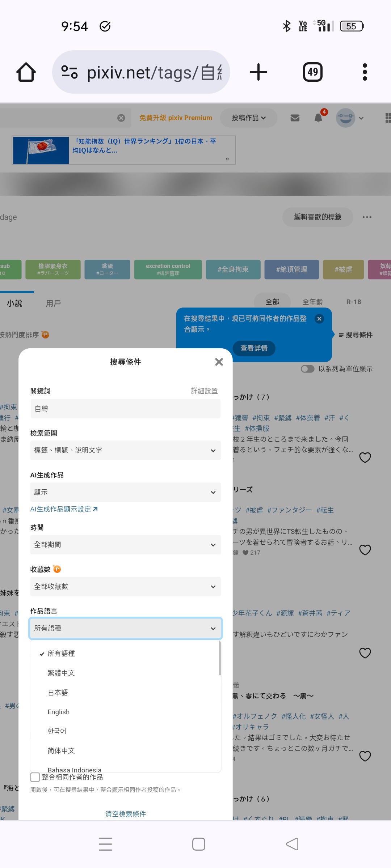The width and height of the screenshot is (391, 868).
Task: Open pixiv messages envelope icon
Action: tap(295, 118)
